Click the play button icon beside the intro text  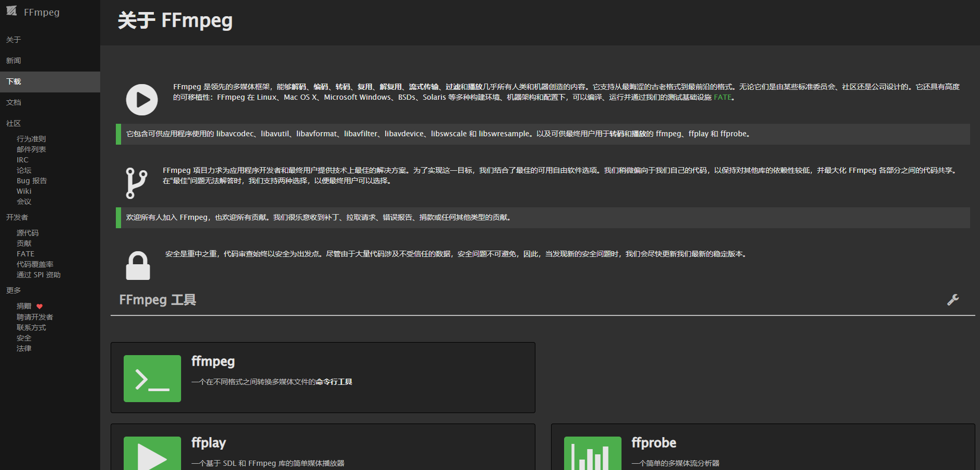(141, 99)
